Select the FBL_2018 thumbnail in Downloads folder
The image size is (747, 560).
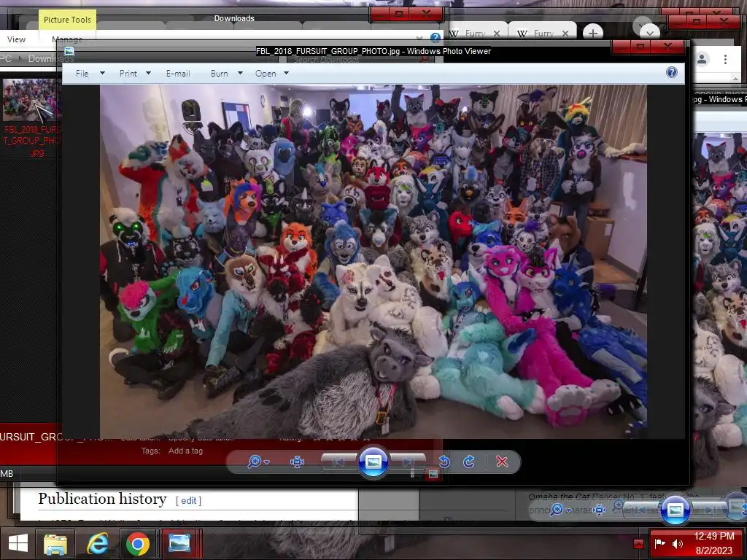[x=30, y=101]
